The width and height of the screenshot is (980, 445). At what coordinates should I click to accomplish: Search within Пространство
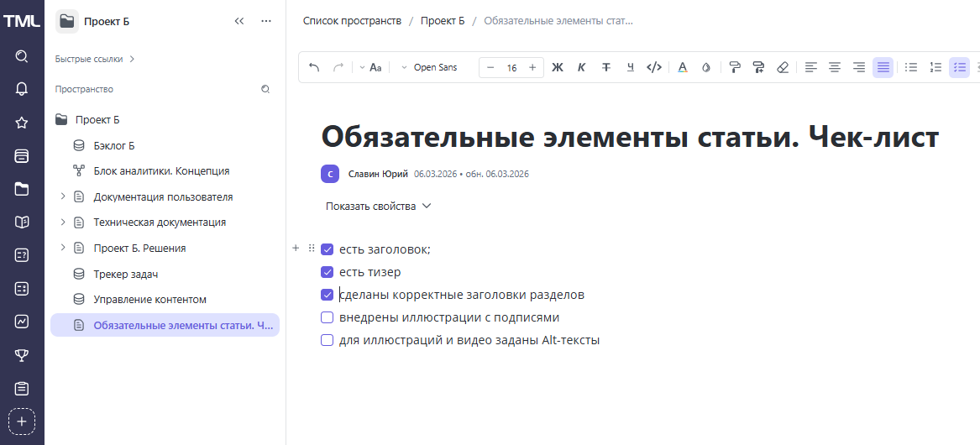(x=265, y=89)
